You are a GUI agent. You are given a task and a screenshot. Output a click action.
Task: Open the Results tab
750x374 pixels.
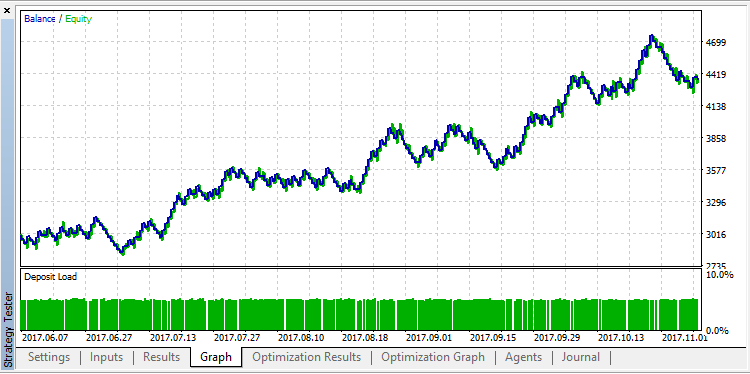tap(162, 357)
